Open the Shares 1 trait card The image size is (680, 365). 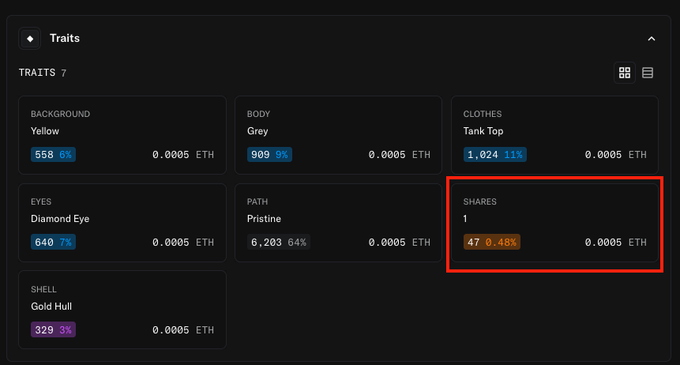(555, 223)
